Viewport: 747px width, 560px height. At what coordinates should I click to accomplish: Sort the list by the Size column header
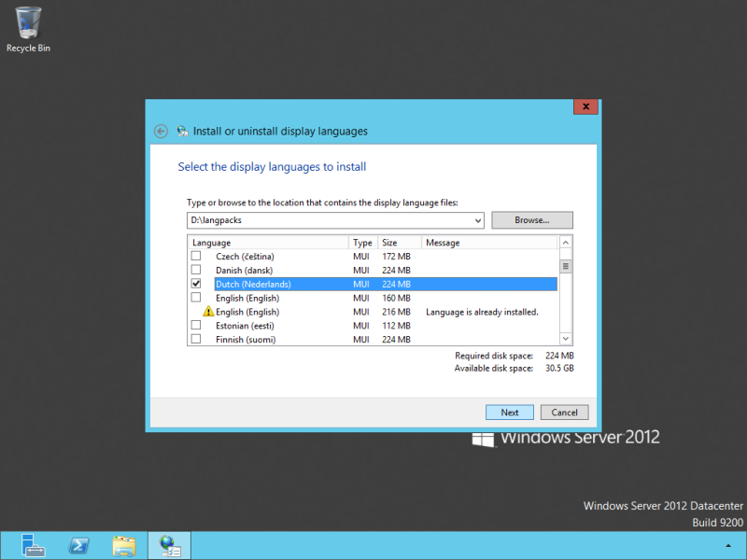tap(400, 243)
